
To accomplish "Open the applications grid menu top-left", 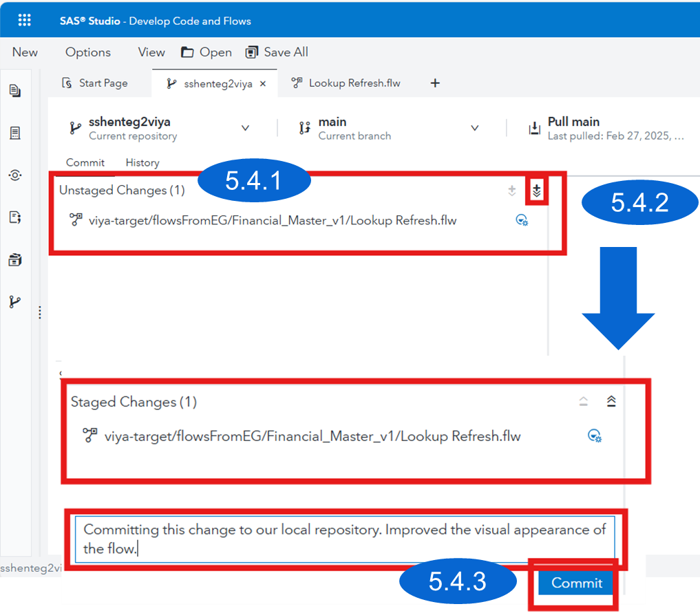I will (x=24, y=19).
